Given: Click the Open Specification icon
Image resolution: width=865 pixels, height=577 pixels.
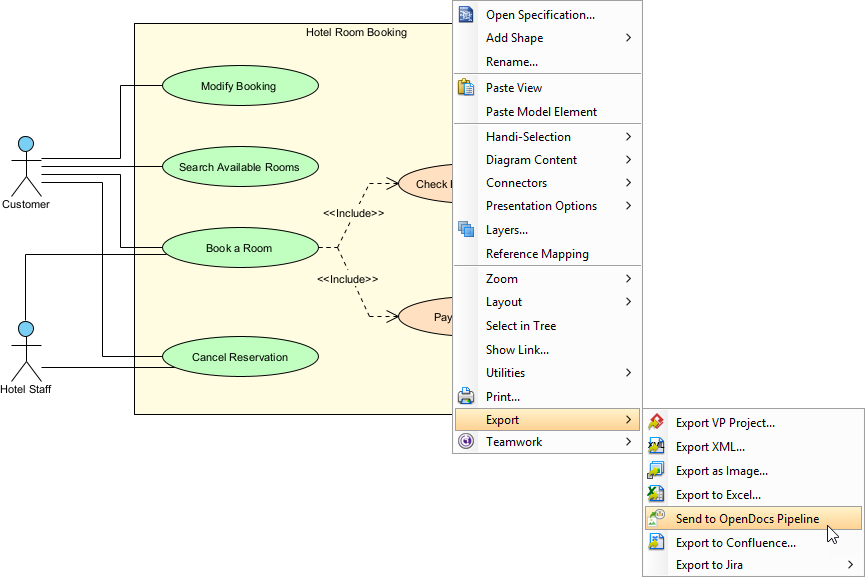Looking at the screenshot, I should (x=465, y=14).
